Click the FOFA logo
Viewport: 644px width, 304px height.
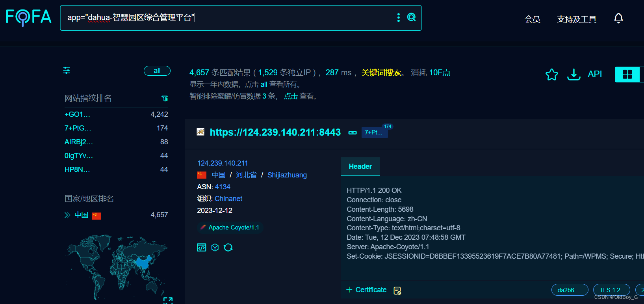pos(28,17)
